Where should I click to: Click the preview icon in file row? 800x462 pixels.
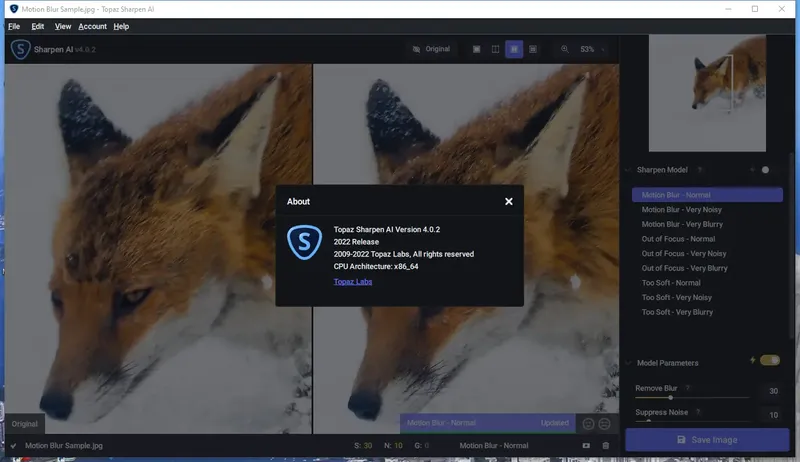[x=586, y=446]
